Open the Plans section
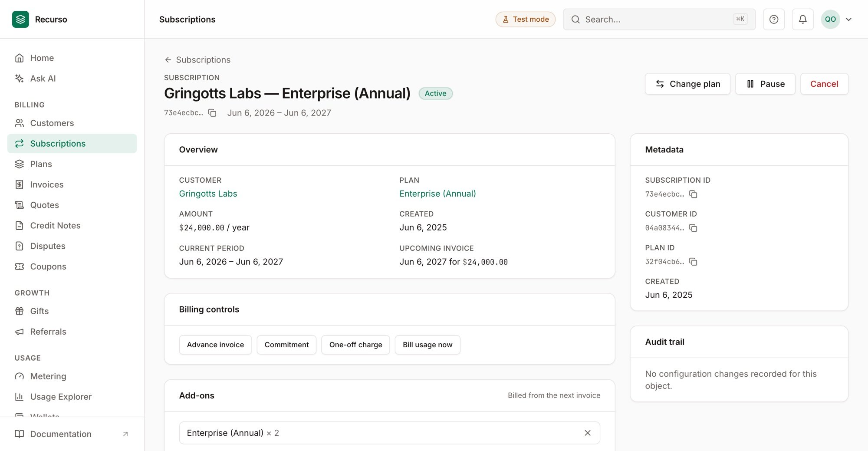Viewport: 868px width, 451px height. [72, 164]
